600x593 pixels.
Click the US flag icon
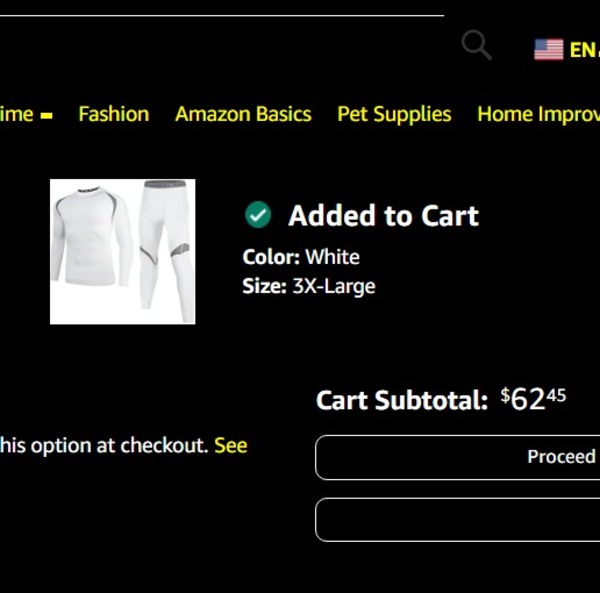tap(548, 49)
